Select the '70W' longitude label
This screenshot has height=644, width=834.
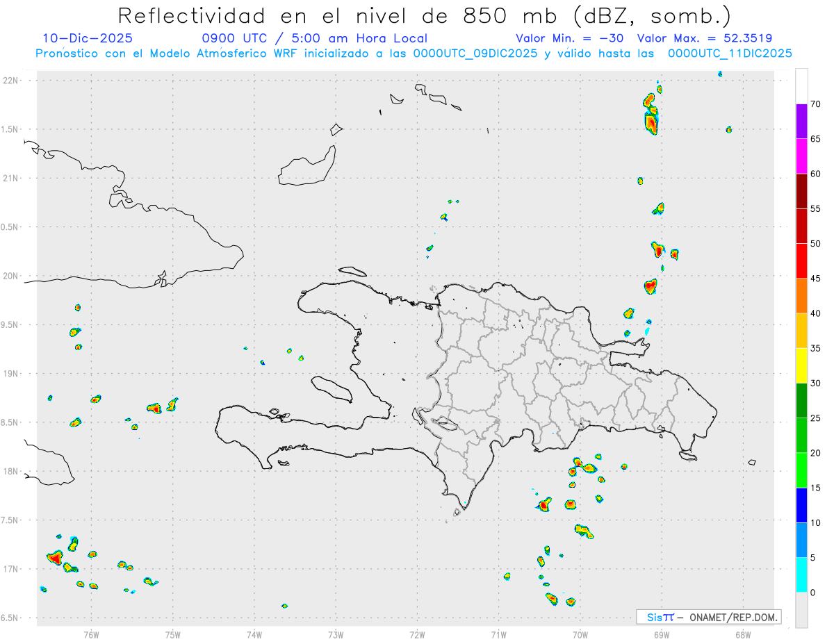pos(580,634)
